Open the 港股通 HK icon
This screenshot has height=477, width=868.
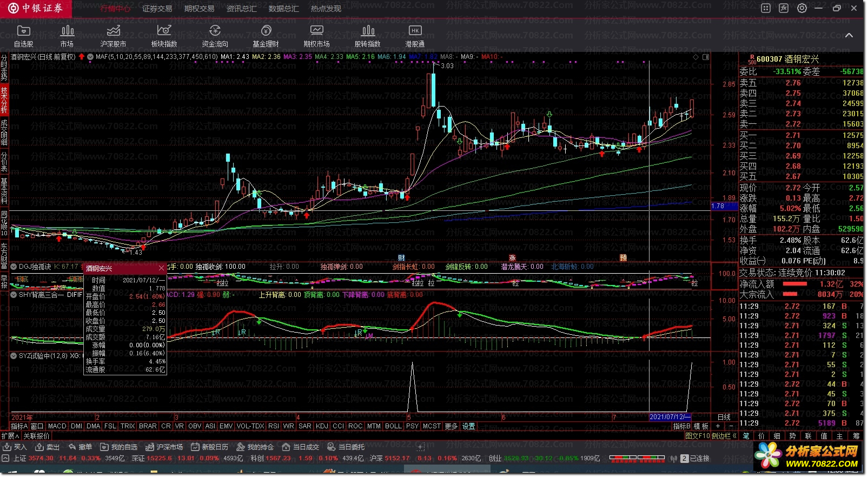[x=415, y=36]
